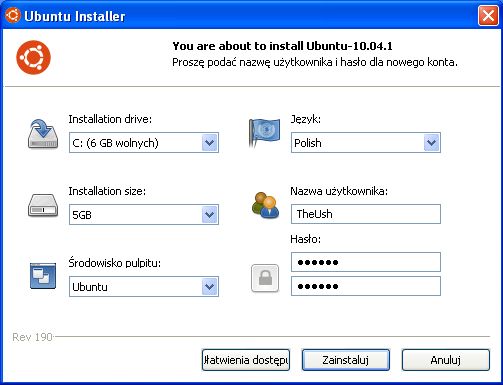Click the Proszę podać nazwę użytkownika instruction text

coord(315,62)
